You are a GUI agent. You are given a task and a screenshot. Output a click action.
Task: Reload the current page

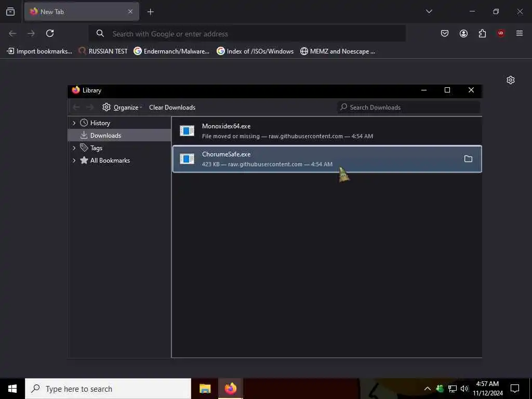point(50,33)
